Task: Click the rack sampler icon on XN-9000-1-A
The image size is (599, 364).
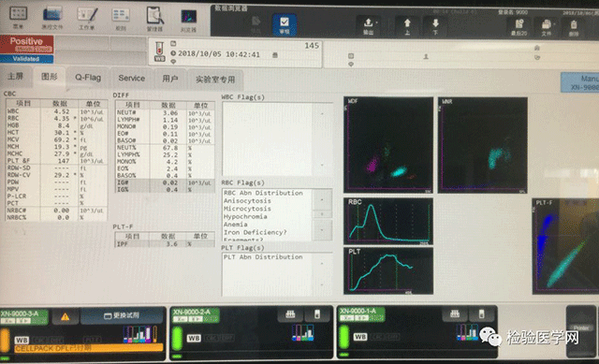Action: (455, 314)
